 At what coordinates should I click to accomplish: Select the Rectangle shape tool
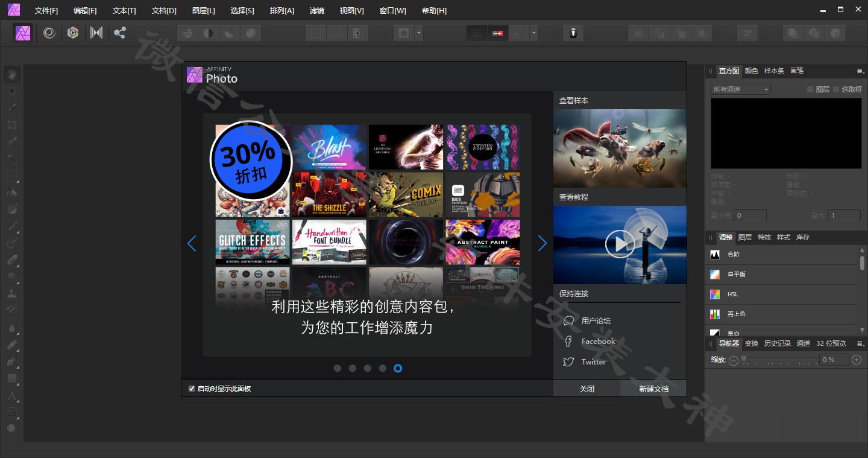point(12,379)
